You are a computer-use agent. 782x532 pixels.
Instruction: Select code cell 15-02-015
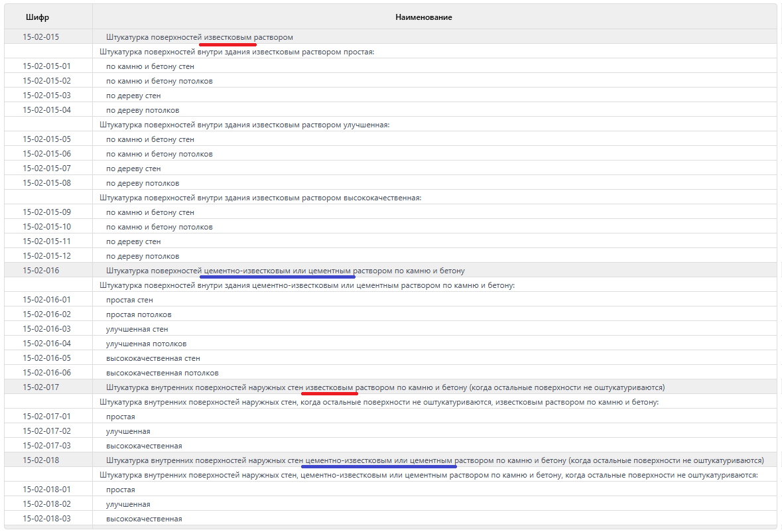pyautogui.click(x=41, y=37)
